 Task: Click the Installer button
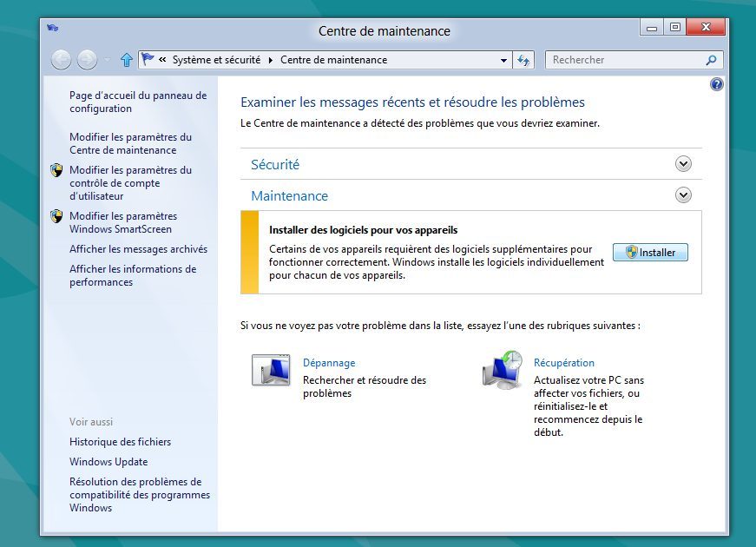pyautogui.click(x=650, y=253)
